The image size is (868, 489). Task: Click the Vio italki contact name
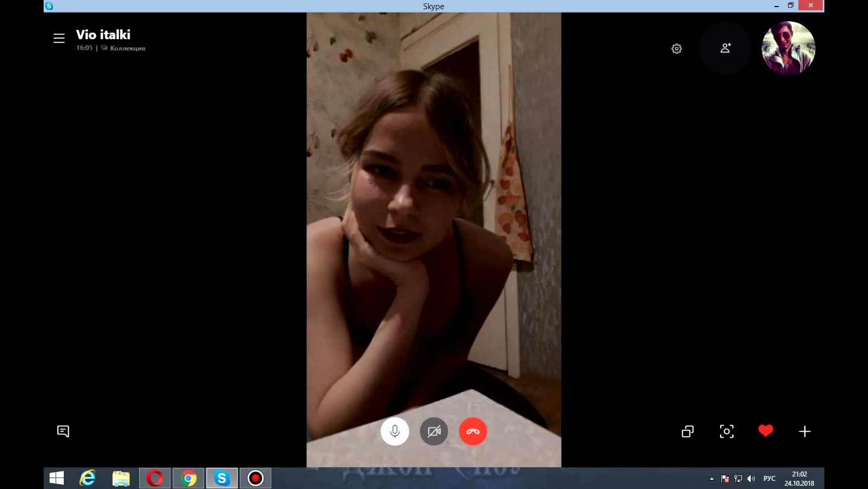103,35
